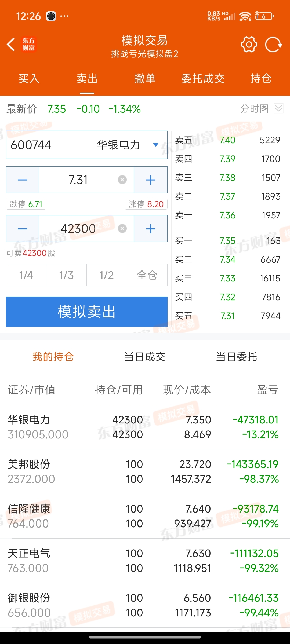
Task: Select 买五 quote at 7.31
Action: [x=228, y=316]
